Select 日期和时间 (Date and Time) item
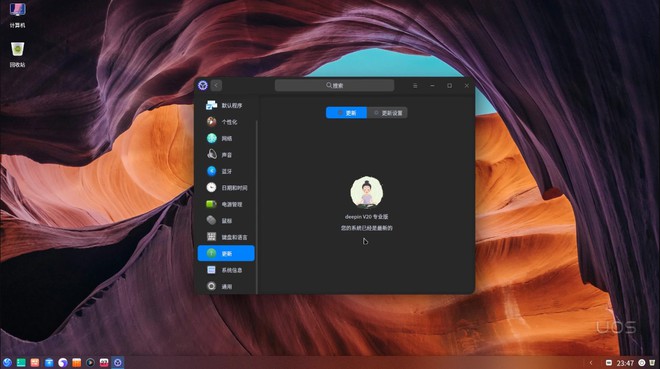 pos(226,188)
